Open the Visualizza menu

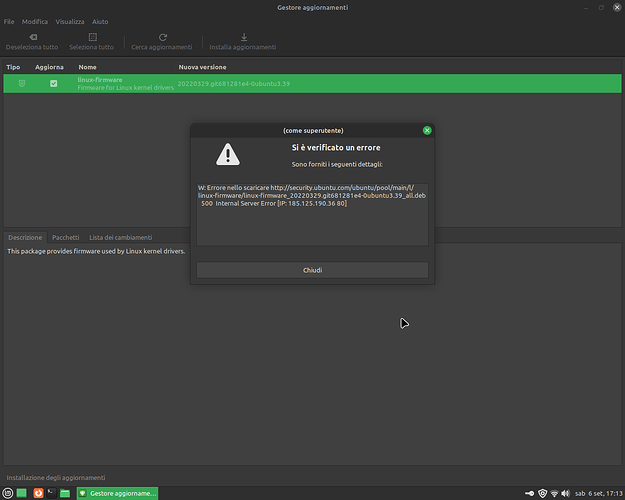click(x=70, y=22)
